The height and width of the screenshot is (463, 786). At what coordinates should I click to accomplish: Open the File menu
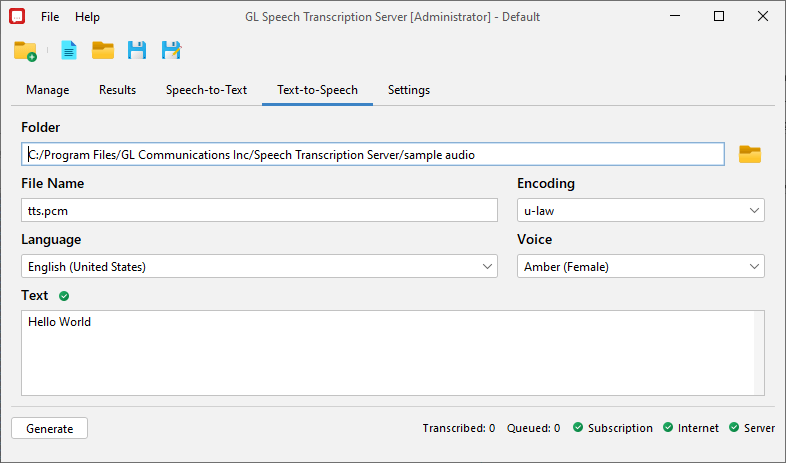50,17
